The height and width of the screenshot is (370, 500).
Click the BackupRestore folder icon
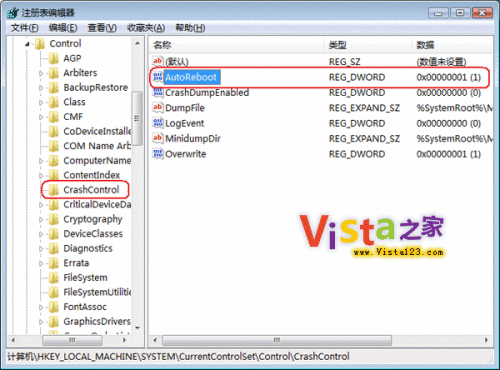tap(54, 88)
